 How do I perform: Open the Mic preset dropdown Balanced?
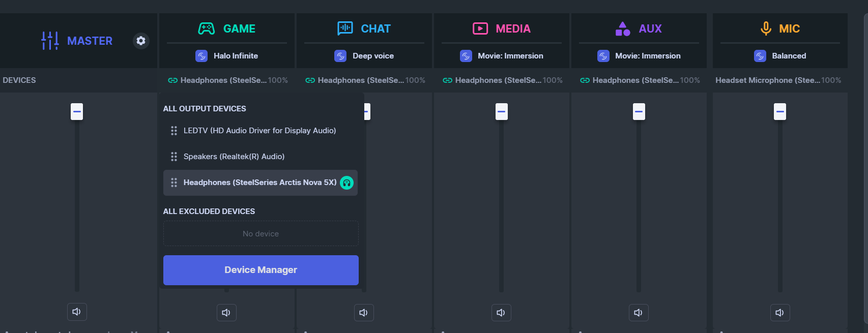tap(780, 56)
